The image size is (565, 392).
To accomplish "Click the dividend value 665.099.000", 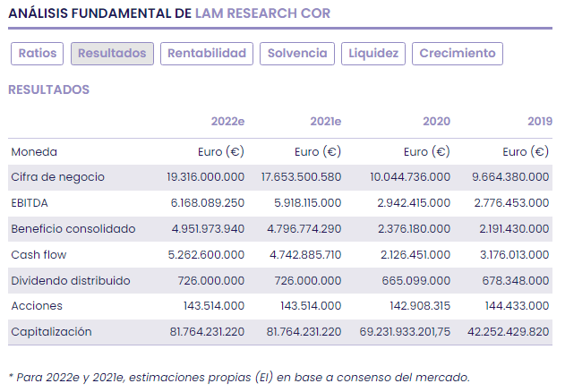I will [x=416, y=281].
